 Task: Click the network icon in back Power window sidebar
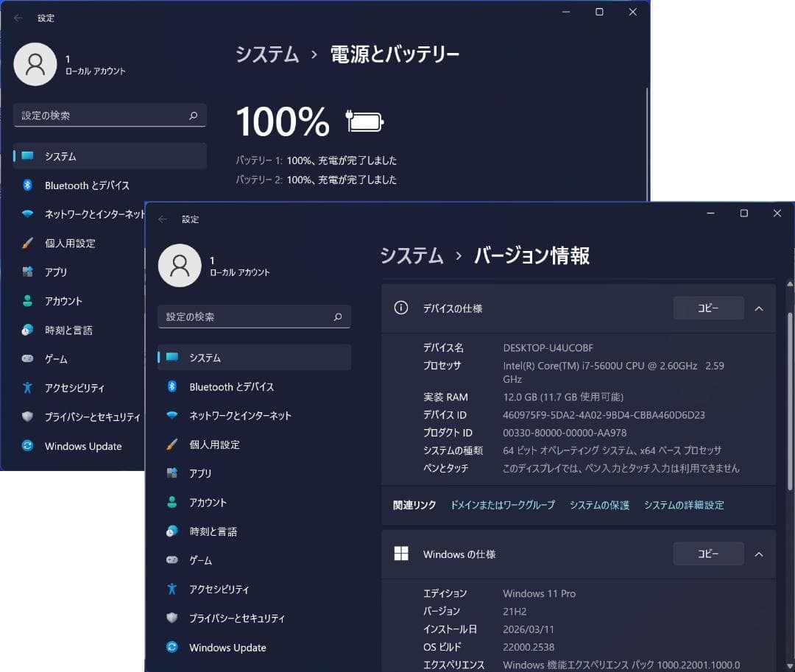(27, 214)
